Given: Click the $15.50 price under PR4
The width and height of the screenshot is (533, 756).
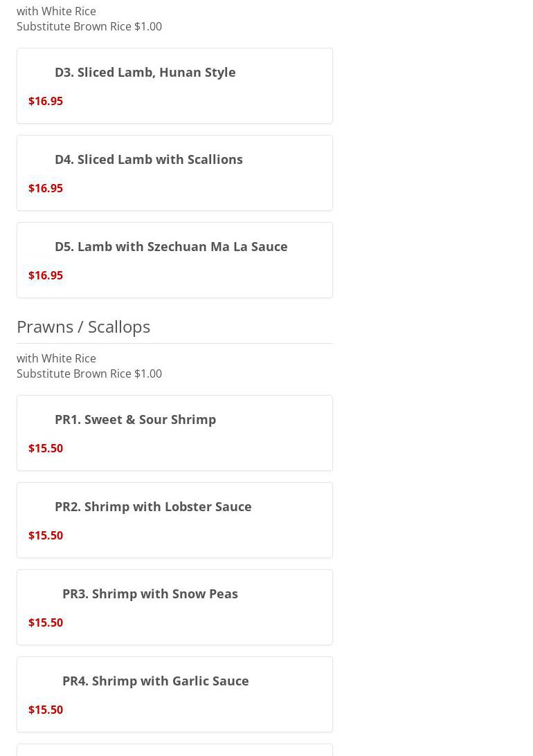Looking at the screenshot, I should tap(46, 710).
